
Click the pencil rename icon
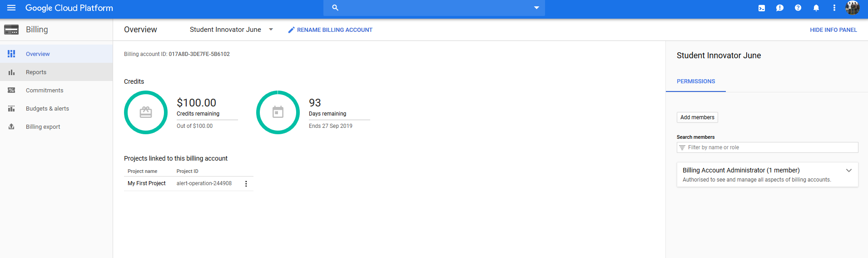click(292, 30)
